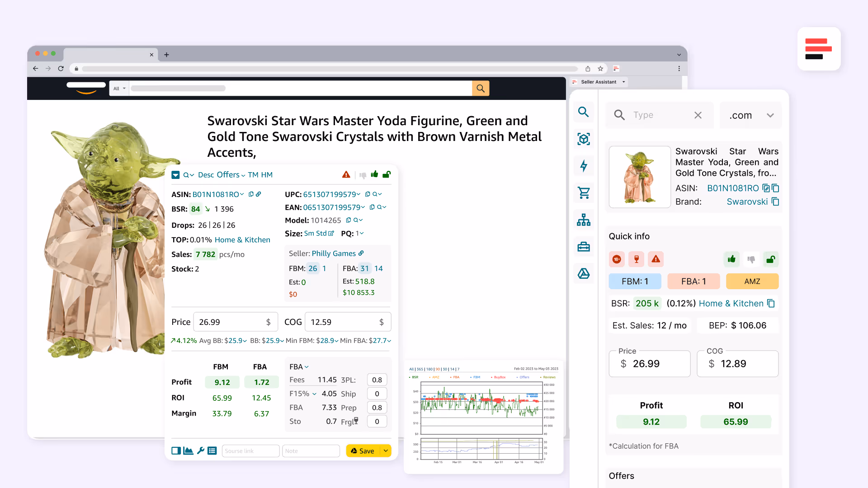This screenshot has height=488, width=868.
Task: Copy the Model number 1014265
Action: [x=349, y=221]
